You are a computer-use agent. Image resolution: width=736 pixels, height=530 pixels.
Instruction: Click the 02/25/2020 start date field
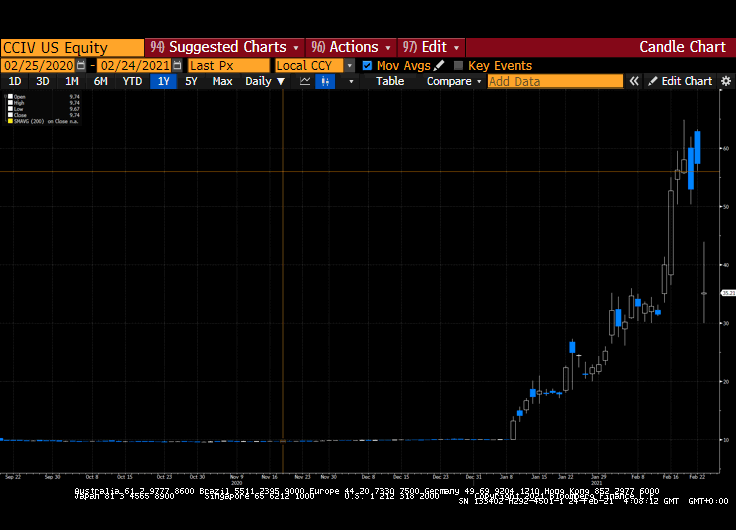tap(38, 65)
